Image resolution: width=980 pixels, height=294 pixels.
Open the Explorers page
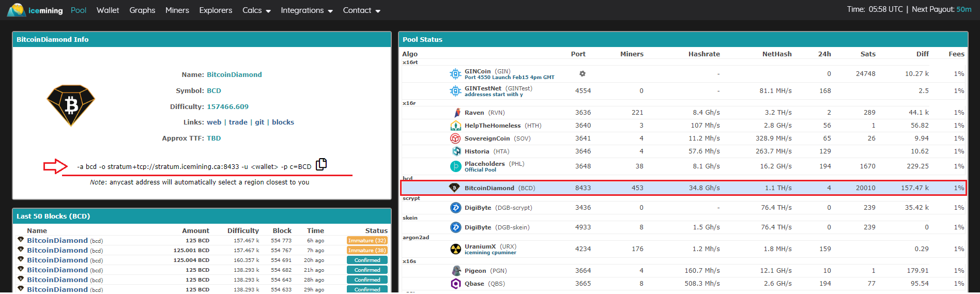pyautogui.click(x=216, y=10)
